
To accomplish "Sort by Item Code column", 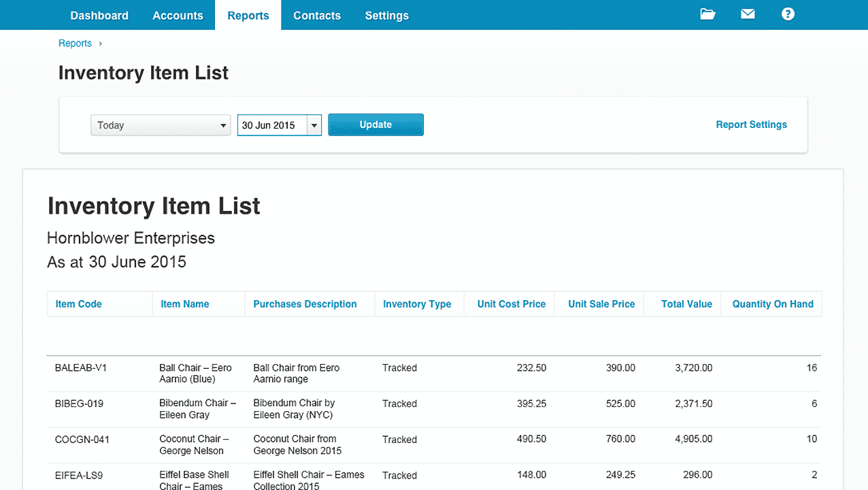I will tap(78, 304).
